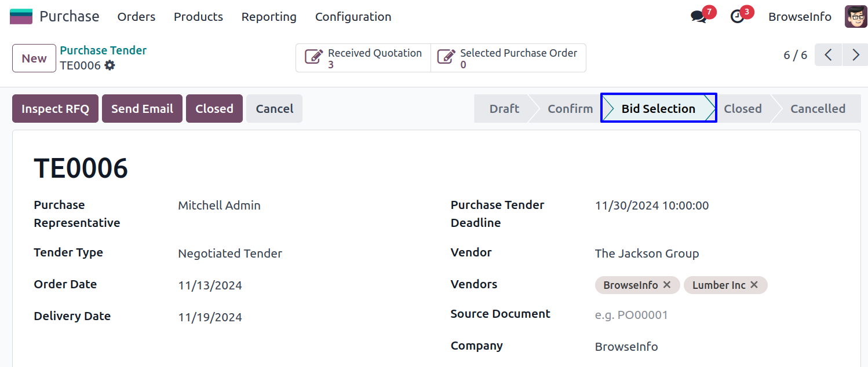The image size is (868, 367).
Task: Expand the Reporting menu
Action: click(x=269, y=17)
